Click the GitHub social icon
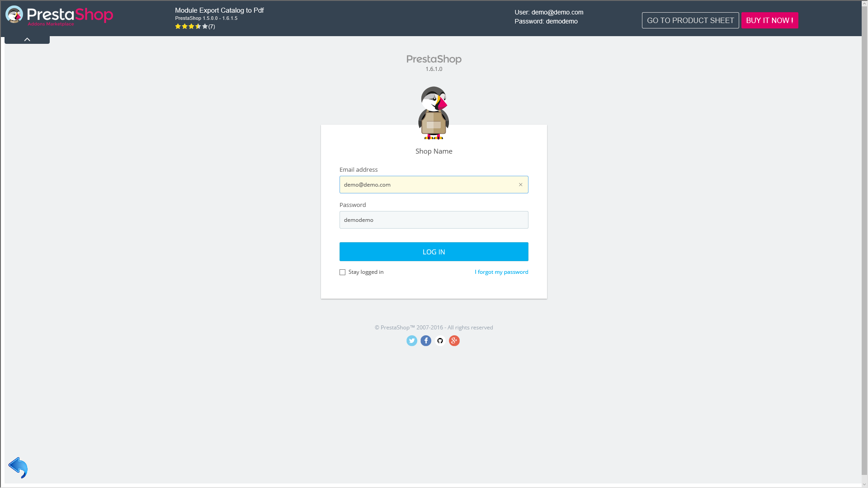The image size is (868, 488). (440, 341)
